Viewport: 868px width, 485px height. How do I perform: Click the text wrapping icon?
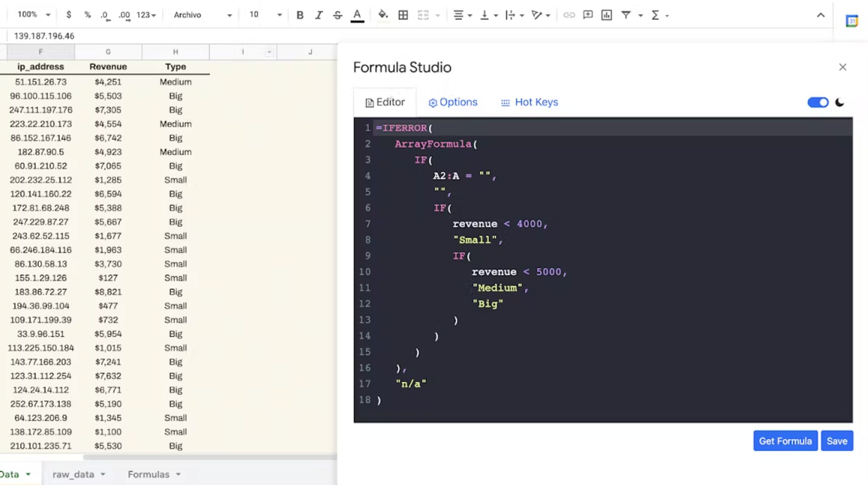click(x=511, y=15)
